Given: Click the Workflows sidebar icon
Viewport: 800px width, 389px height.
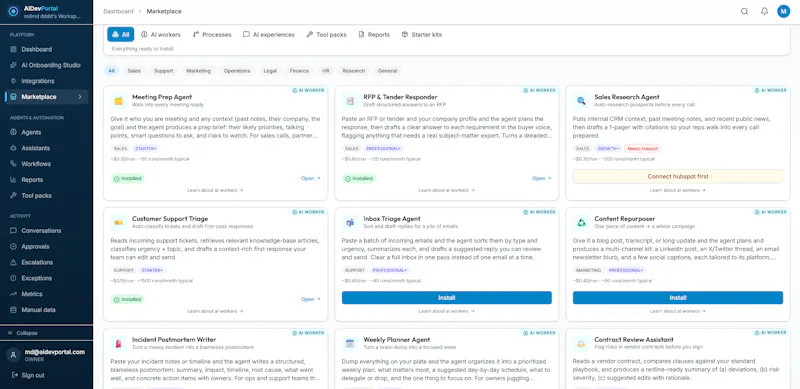Looking at the screenshot, I should coord(13,164).
